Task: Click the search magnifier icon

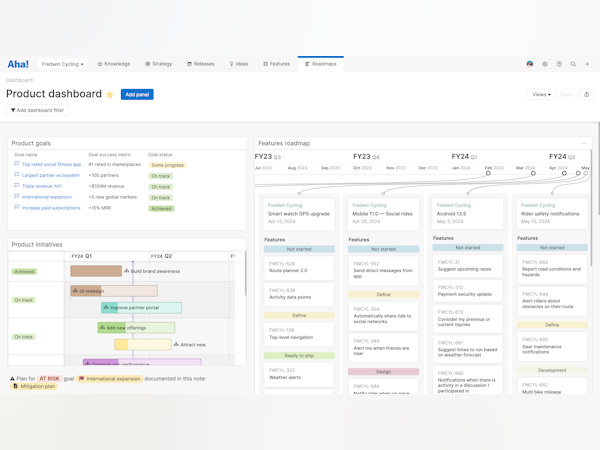Action: pyautogui.click(x=573, y=64)
